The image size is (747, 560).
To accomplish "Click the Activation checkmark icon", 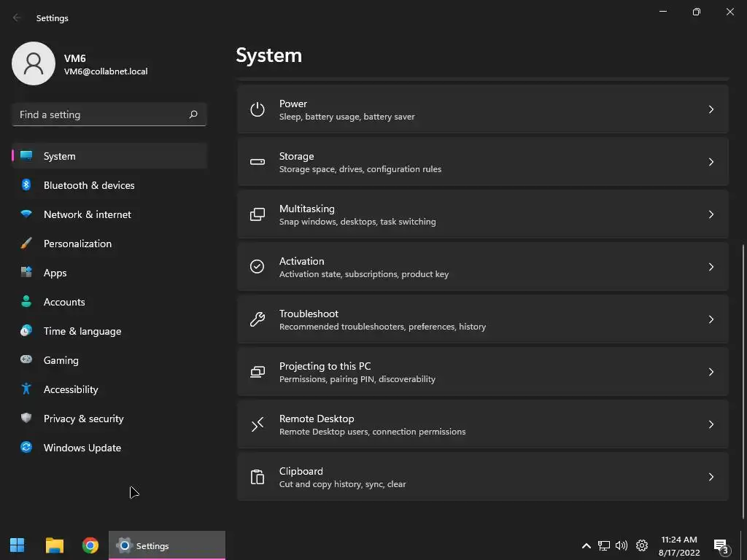I will coord(258,267).
